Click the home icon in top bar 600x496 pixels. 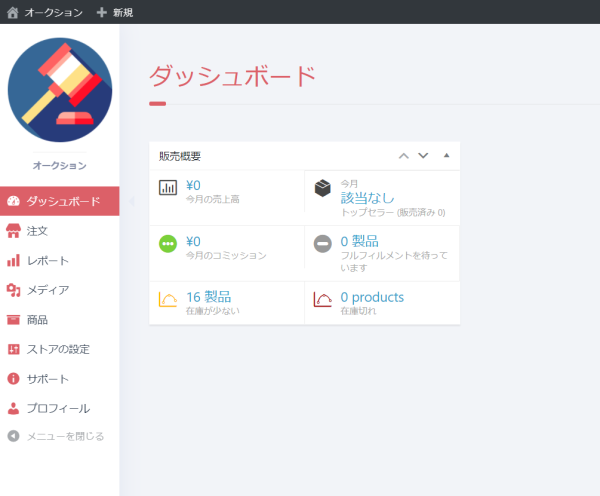pos(13,13)
